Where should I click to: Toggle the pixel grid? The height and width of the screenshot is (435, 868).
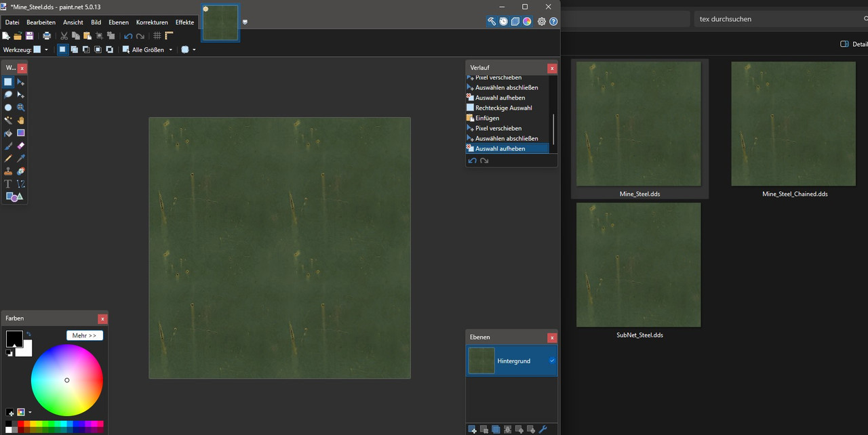tap(157, 36)
